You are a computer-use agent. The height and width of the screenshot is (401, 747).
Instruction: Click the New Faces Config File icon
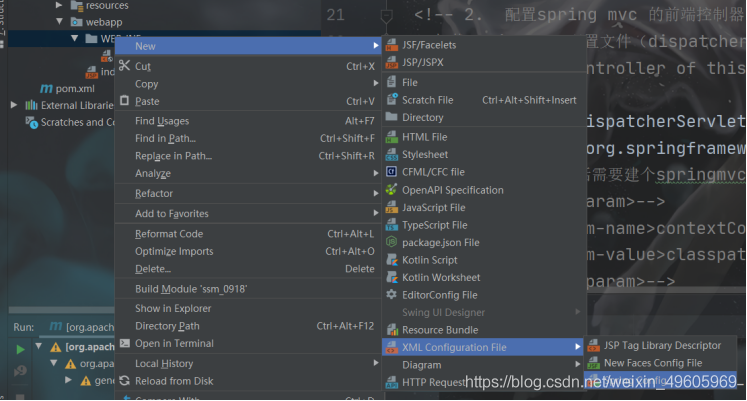pyautogui.click(x=594, y=363)
